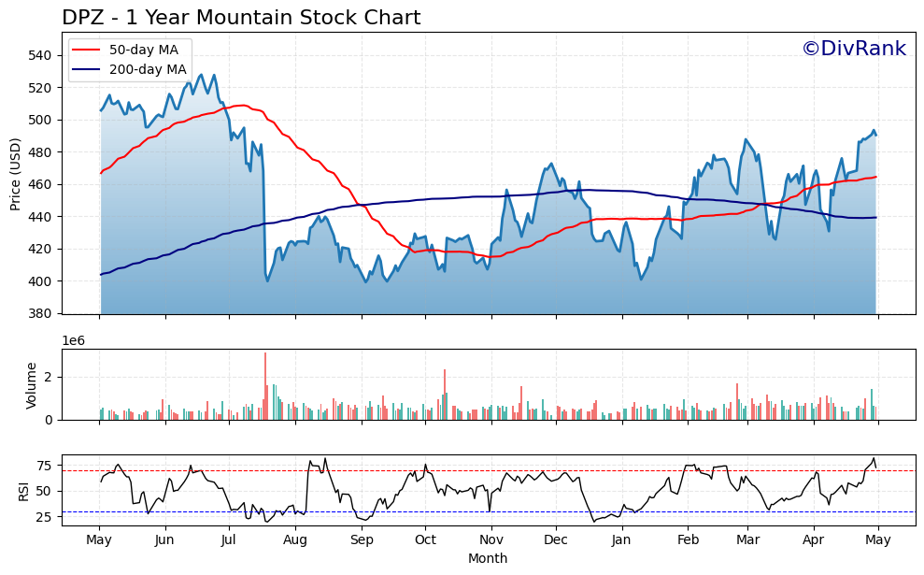Click the 50 tick on the RSI axis
Viewport: 924px width, 575px height.
click(44, 491)
